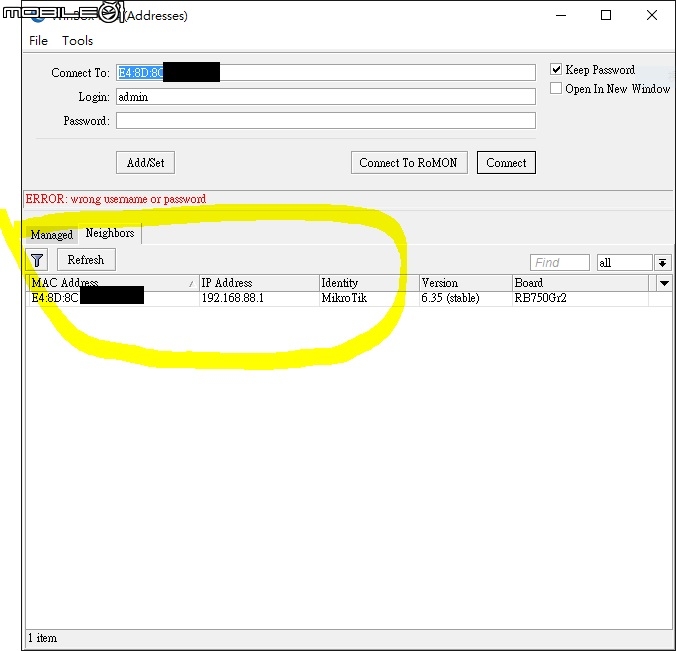The width and height of the screenshot is (676, 651).
Task: Select the E4:8D:8C MAC address row
Action: (348, 298)
